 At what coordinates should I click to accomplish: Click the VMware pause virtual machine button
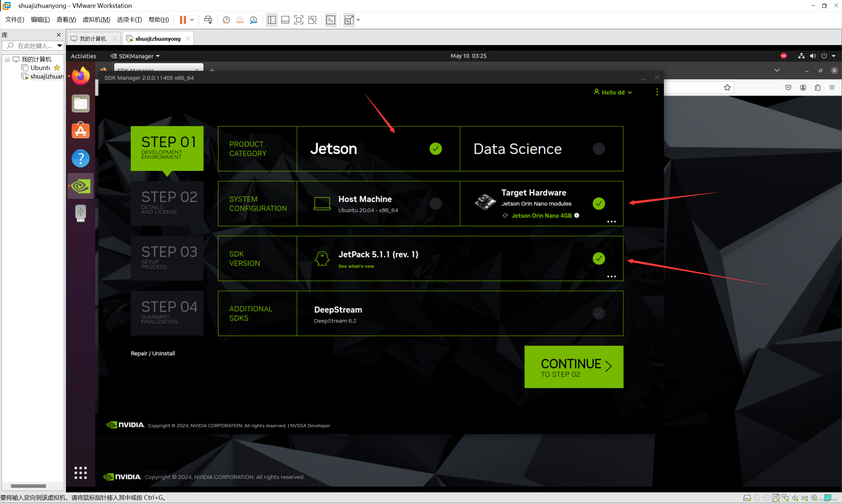point(183,20)
